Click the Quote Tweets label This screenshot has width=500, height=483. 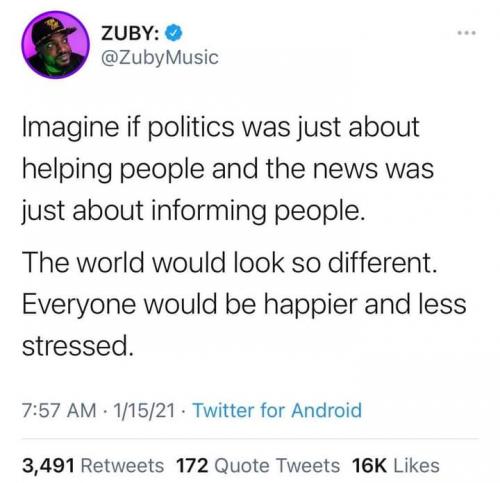pos(277,465)
